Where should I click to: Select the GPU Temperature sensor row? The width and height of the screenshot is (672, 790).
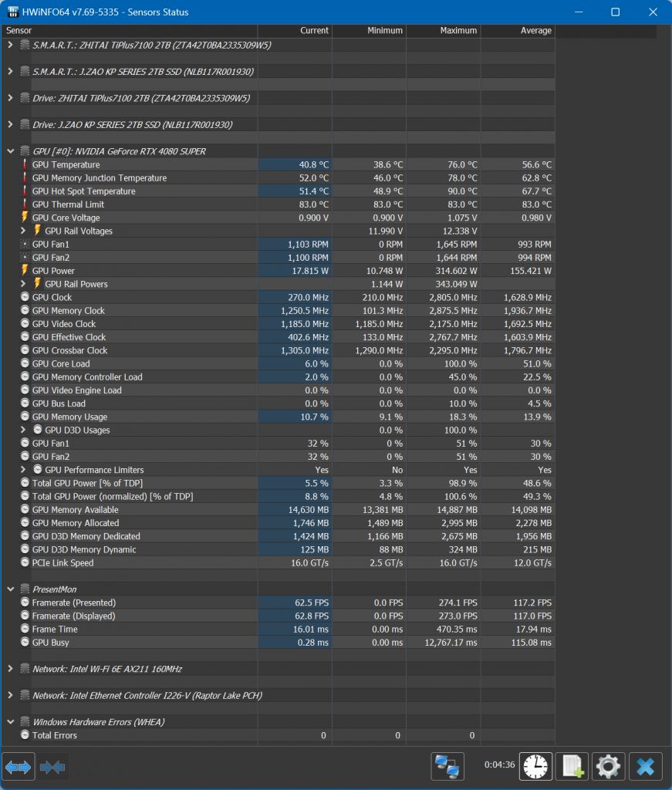pyautogui.click(x=66, y=165)
